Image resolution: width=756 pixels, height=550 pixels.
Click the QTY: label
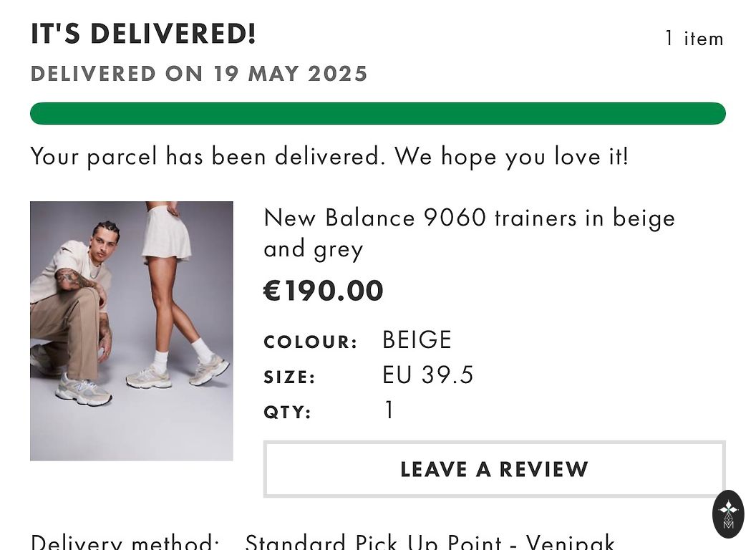tap(288, 412)
